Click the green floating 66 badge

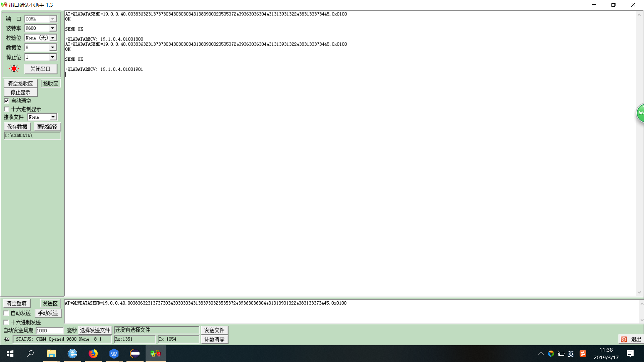tap(640, 113)
